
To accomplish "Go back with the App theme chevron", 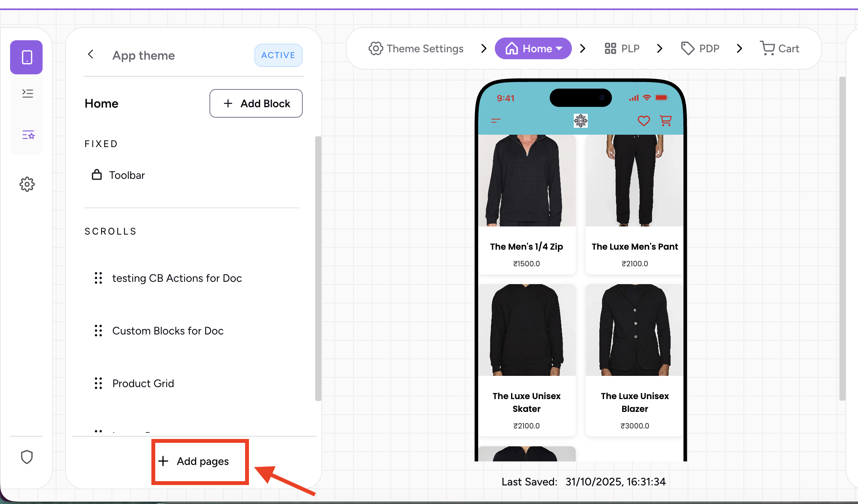I will click(91, 55).
